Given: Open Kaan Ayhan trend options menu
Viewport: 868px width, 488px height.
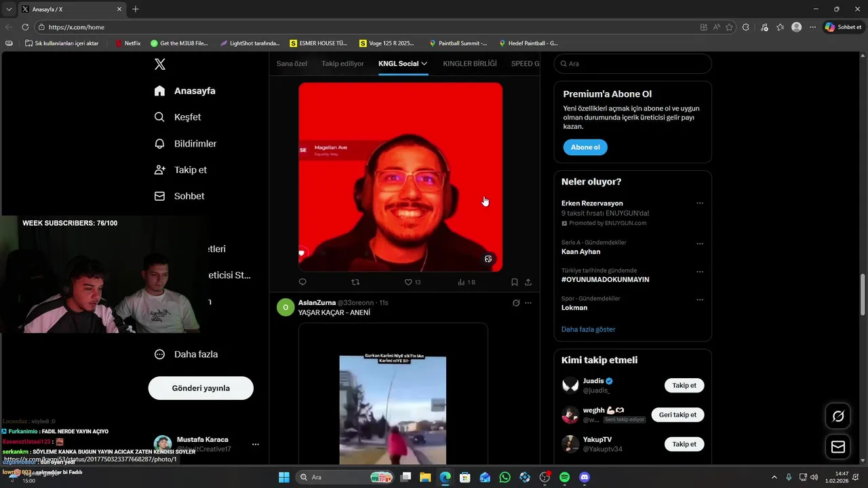Looking at the screenshot, I should [700, 243].
